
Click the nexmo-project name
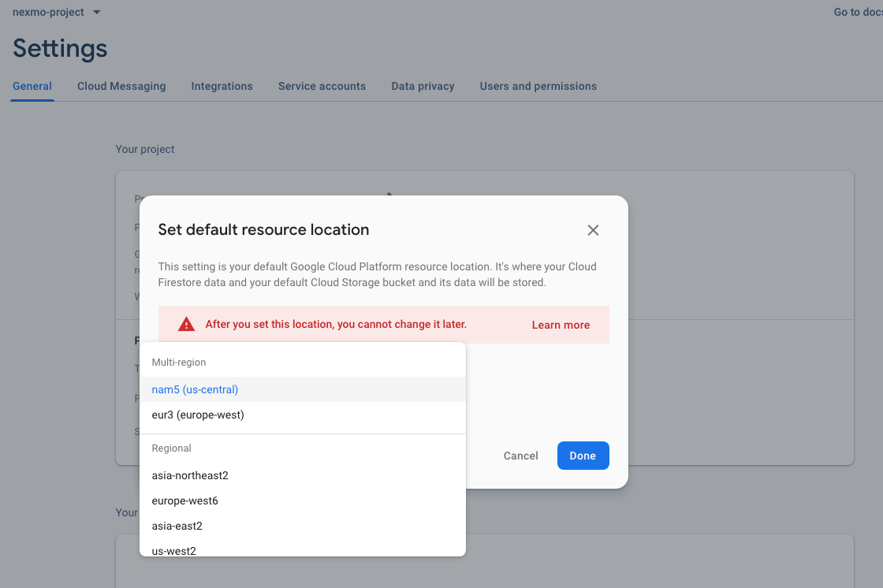pyautogui.click(x=48, y=12)
